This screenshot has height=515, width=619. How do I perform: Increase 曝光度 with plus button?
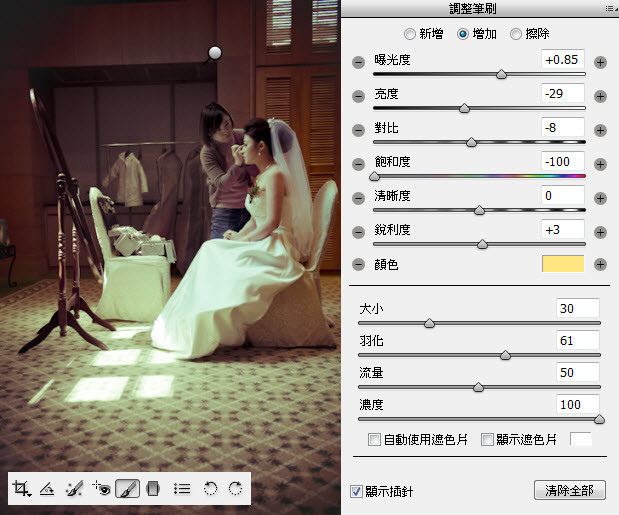pos(600,62)
